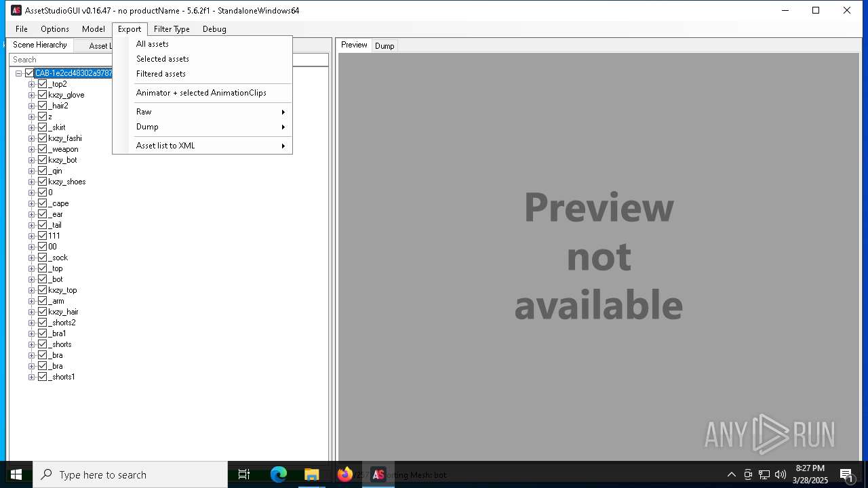Expand the kxzy_top tree node
Image resolution: width=868 pixels, height=488 pixels.
tap(31, 290)
